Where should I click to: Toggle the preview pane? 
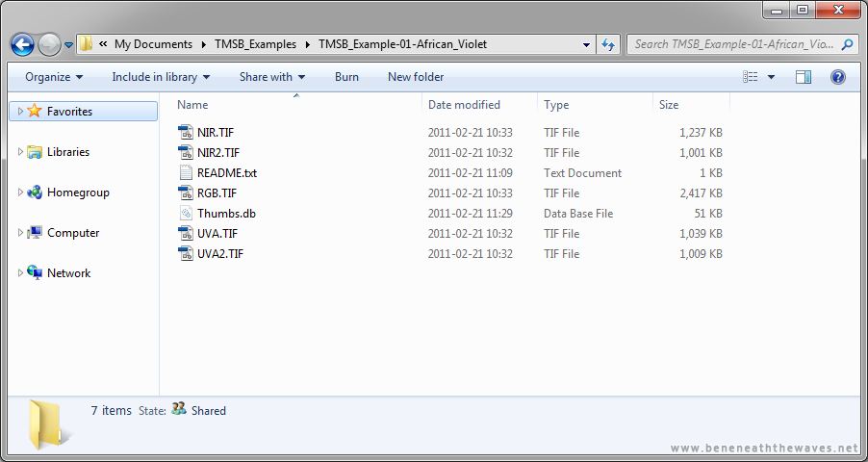click(x=804, y=77)
